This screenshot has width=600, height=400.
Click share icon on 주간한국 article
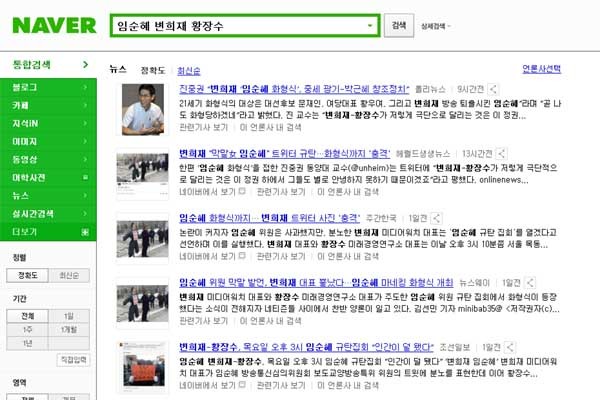click(x=436, y=218)
